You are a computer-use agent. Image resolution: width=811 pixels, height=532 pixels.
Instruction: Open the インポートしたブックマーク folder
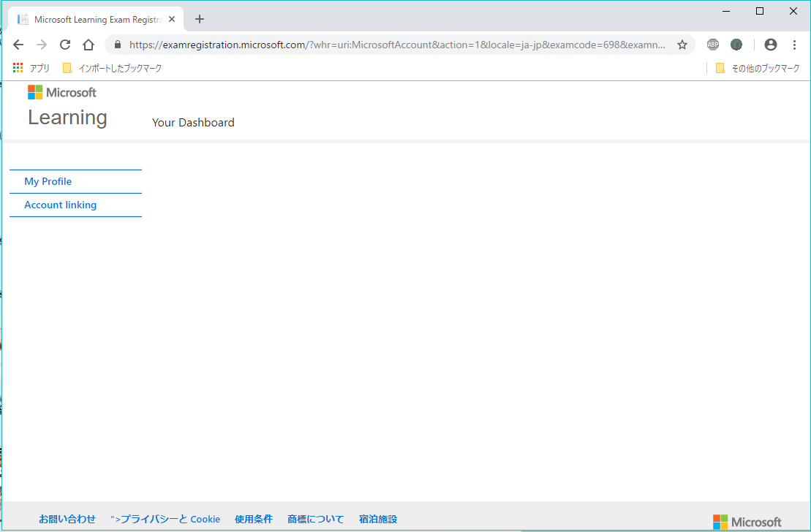(x=112, y=68)
